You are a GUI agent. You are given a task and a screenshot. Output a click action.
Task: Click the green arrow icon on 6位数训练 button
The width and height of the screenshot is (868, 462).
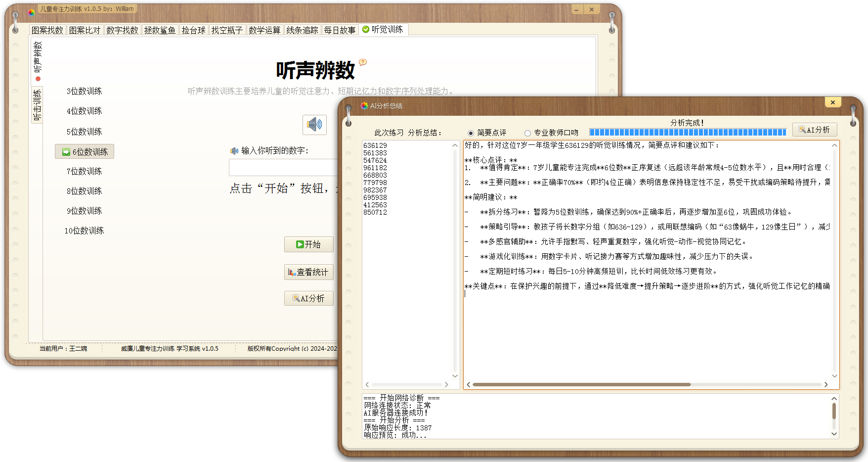[x=66, y=152]
